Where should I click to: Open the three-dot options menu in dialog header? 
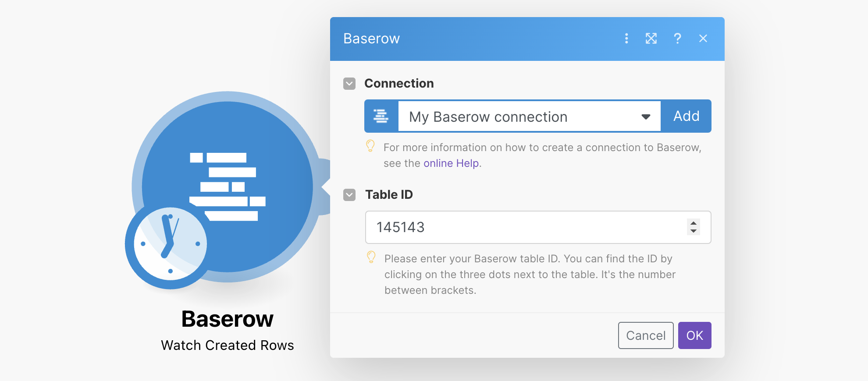tap(626, 39)
